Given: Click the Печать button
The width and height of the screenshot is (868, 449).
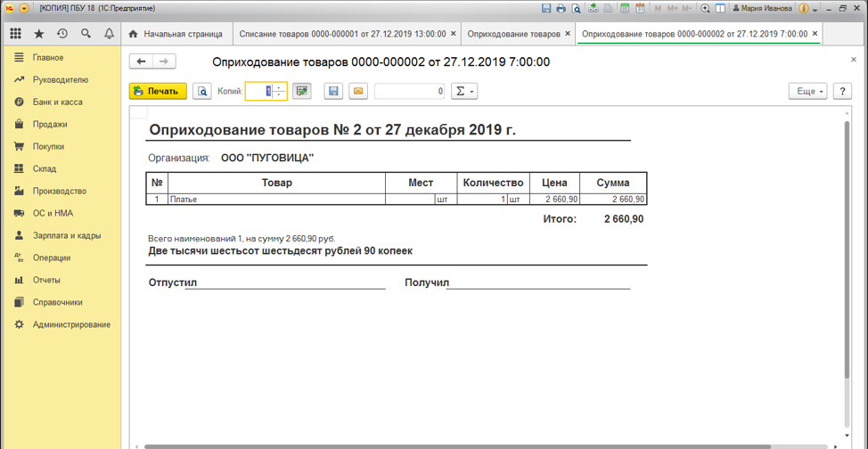Looking at the screenshot, I should pos(158,91).
